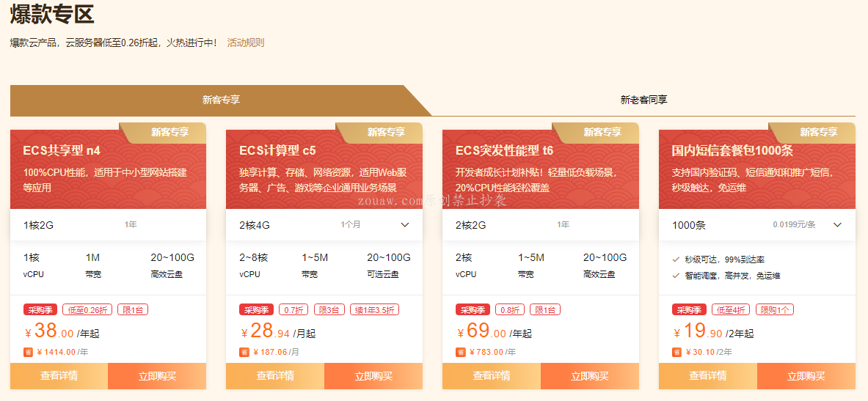Switch to 新客专享 tab

coord(221,100)
